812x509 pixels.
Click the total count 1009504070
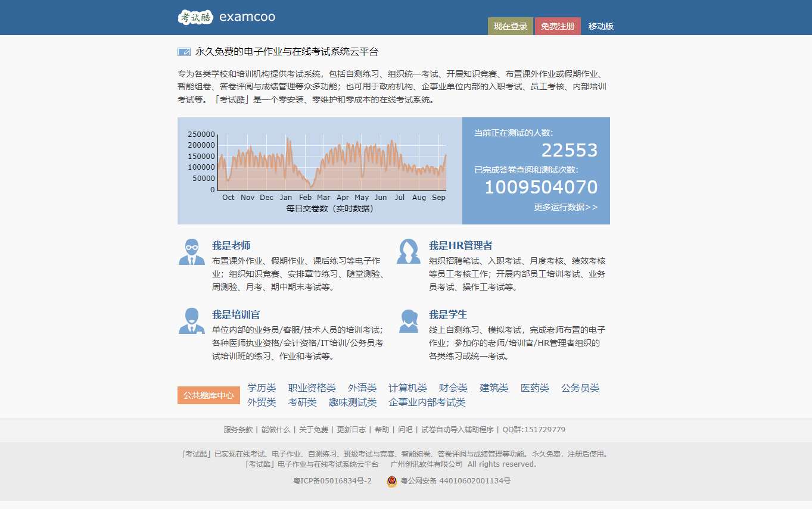[541, 188]
